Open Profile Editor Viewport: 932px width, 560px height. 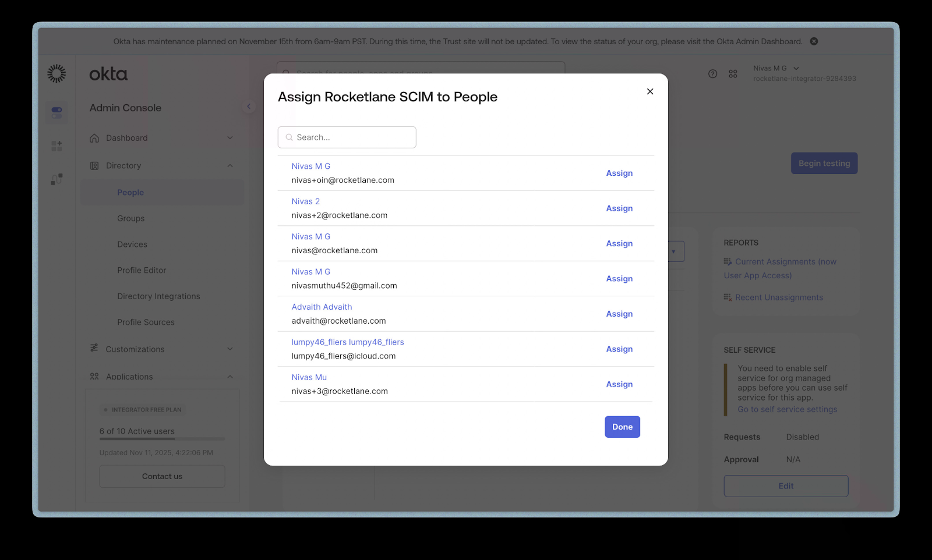tap(142, 270)
